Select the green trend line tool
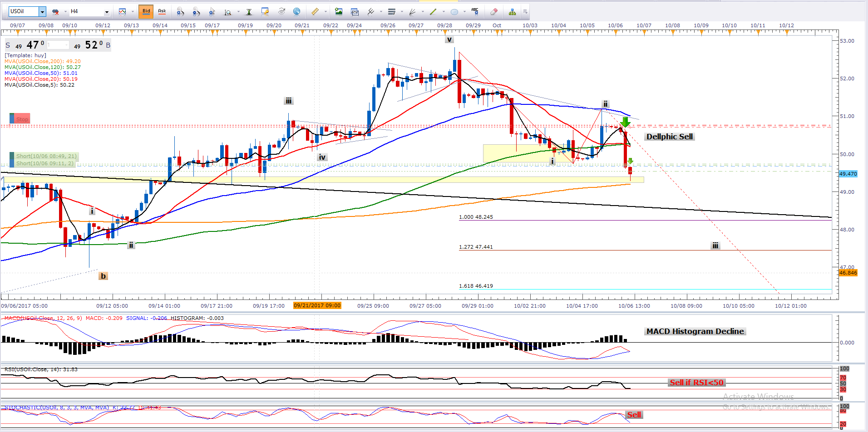Image resolution: width=868 pixels, height=432 pixels. [433, 12]
